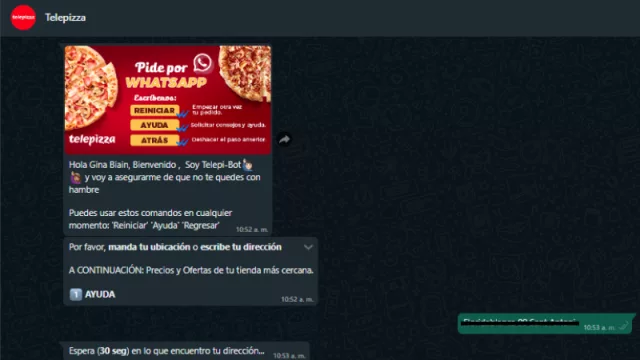Viewport: 640px width, 360px height.
Task: Select the 'manda tu ubicación' bold text
Action: 149,247
